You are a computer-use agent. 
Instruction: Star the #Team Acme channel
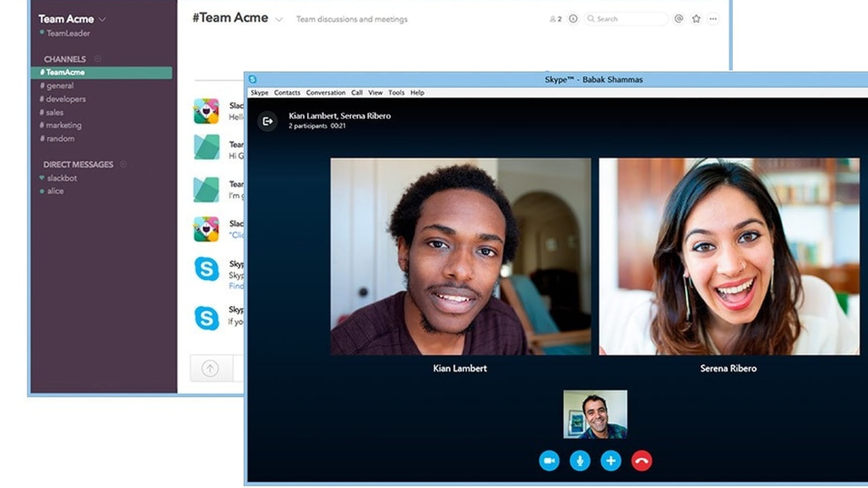pyautogui.click(x=696, y=18)
